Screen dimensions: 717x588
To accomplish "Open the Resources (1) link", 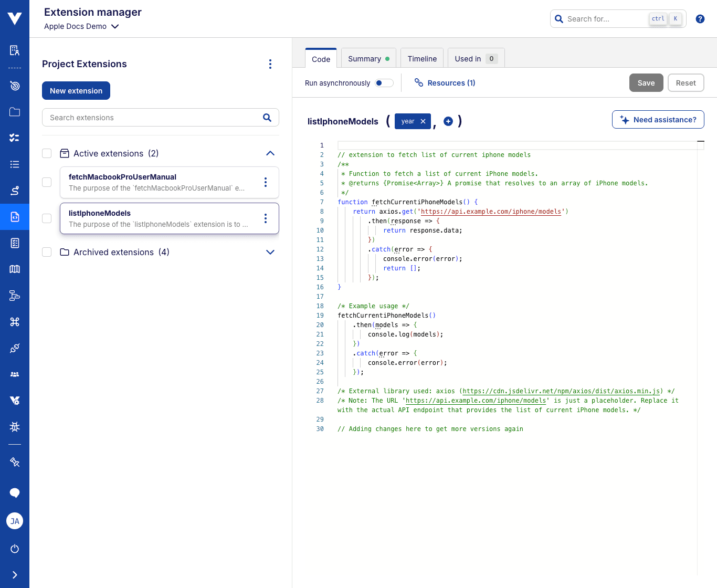I will (x=445, y=82).
